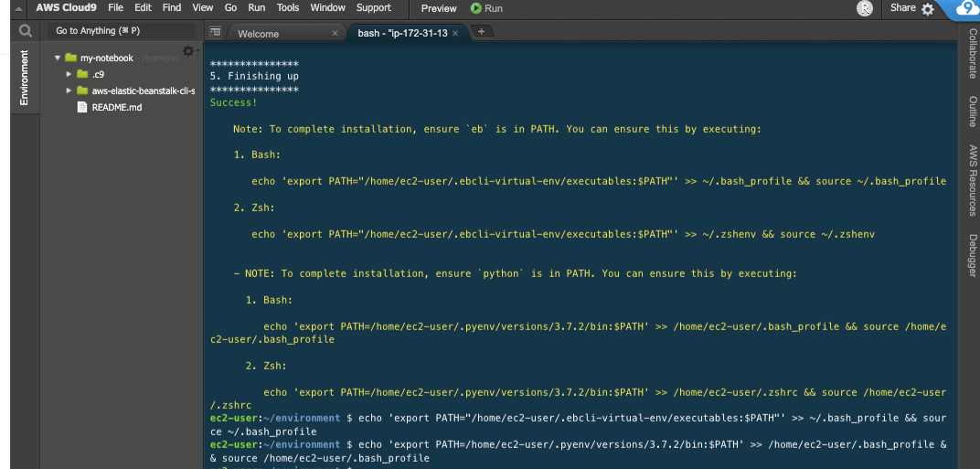Add a new tab with plus icon
The image size is (980, 469).
(481, 31)
